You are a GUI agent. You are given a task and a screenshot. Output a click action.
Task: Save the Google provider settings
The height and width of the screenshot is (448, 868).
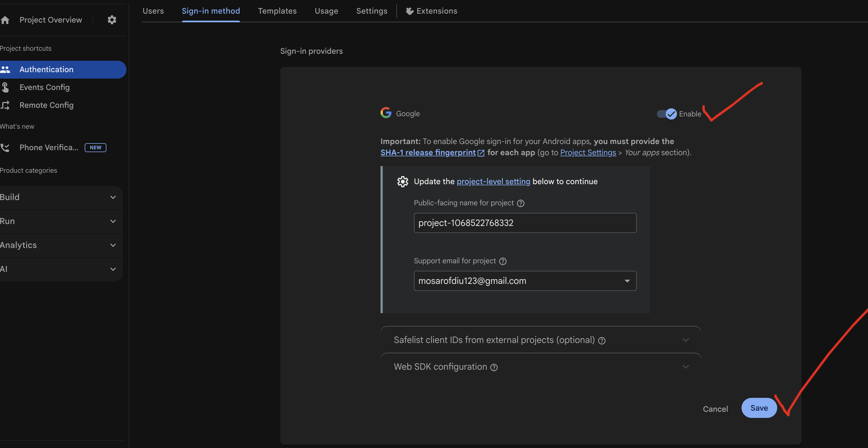tap(759, 408)
